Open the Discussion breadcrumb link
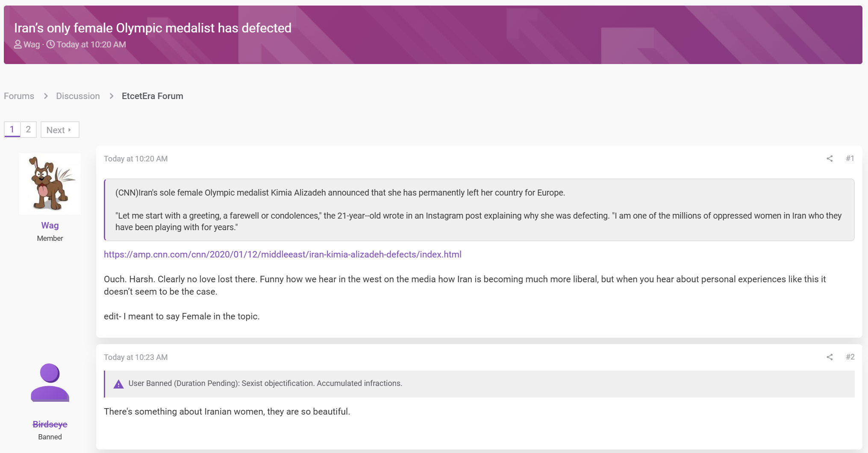Screen dimensions: 868x453 78,96
